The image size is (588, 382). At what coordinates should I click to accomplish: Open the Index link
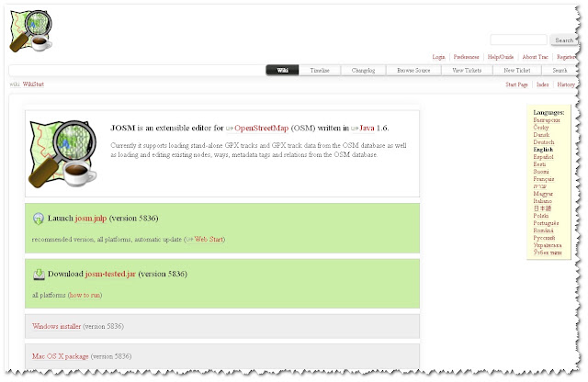pos(542,84)
